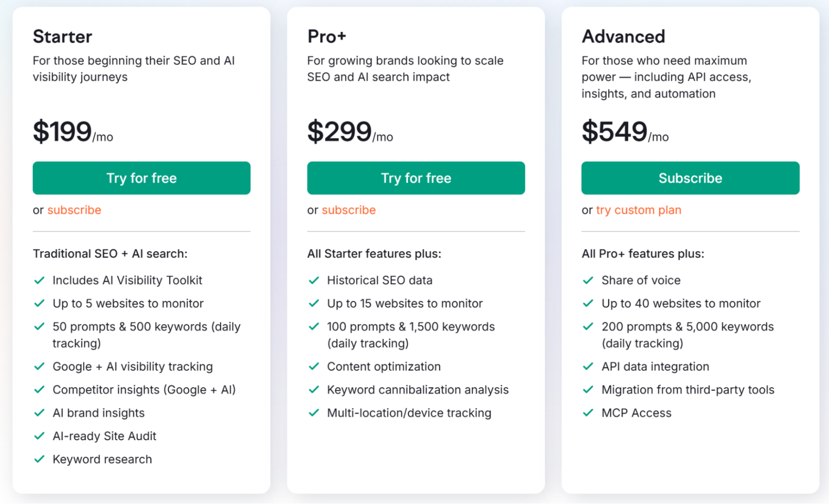This screenshot has width=829, height=504.
Task: Click the checkmark beside Share of voice
Action: click(x=589, y=280)
